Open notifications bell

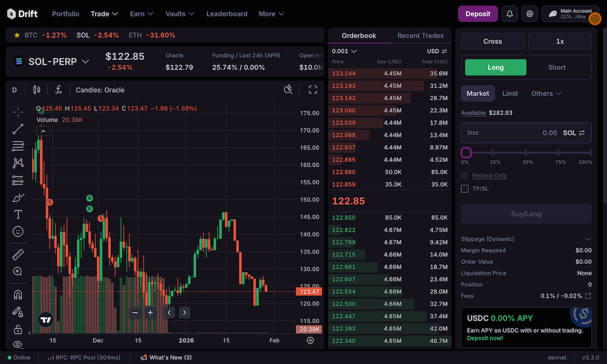coord(509,14)
